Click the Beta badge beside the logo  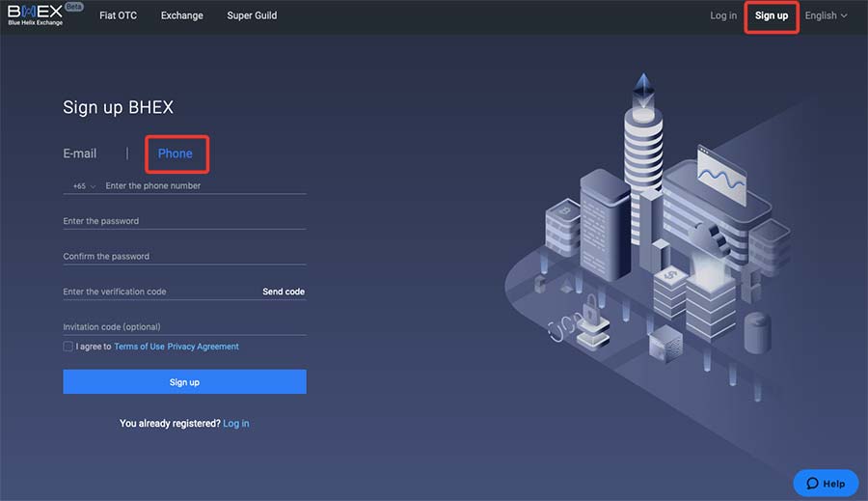(74, 7)
